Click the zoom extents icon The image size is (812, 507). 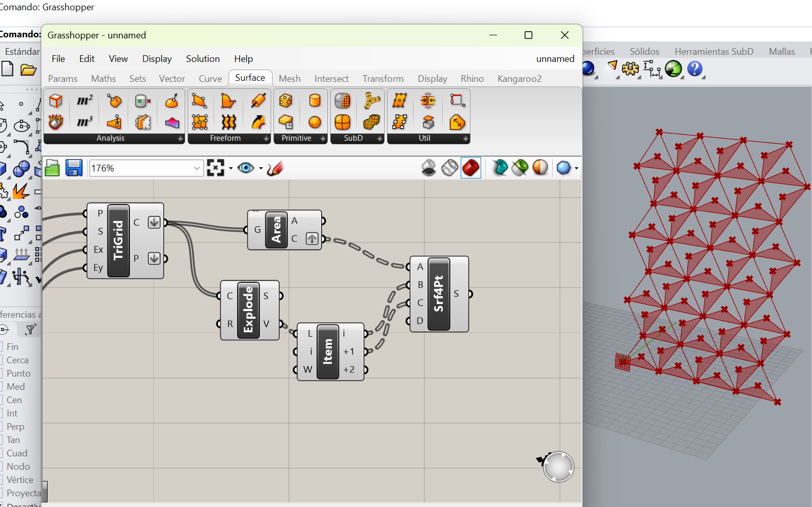point(216,168)
